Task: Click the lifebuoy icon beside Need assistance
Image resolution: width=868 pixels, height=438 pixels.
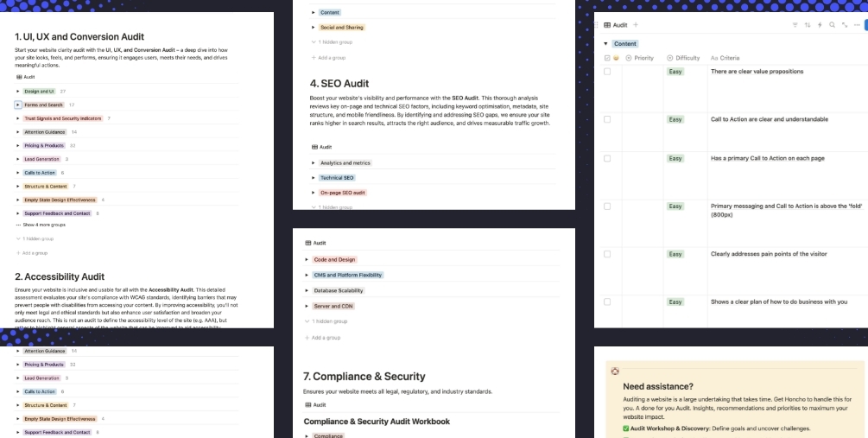Action: pos(615,371)
